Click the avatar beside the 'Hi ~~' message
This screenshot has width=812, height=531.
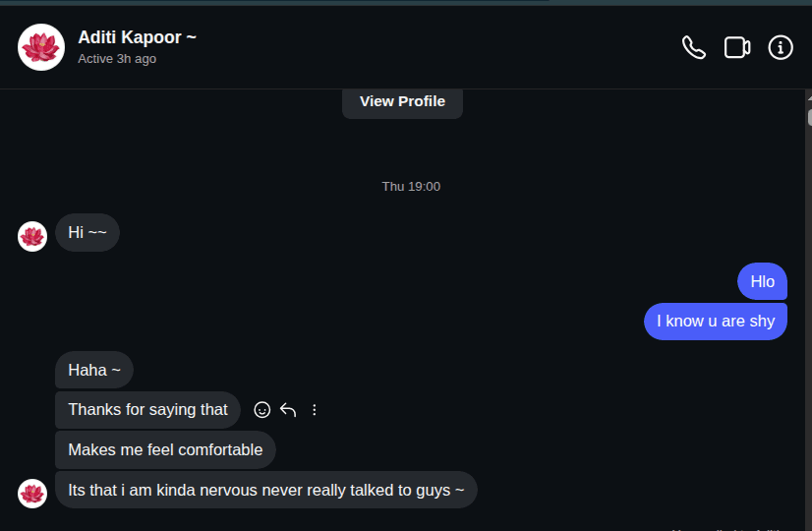32,236
